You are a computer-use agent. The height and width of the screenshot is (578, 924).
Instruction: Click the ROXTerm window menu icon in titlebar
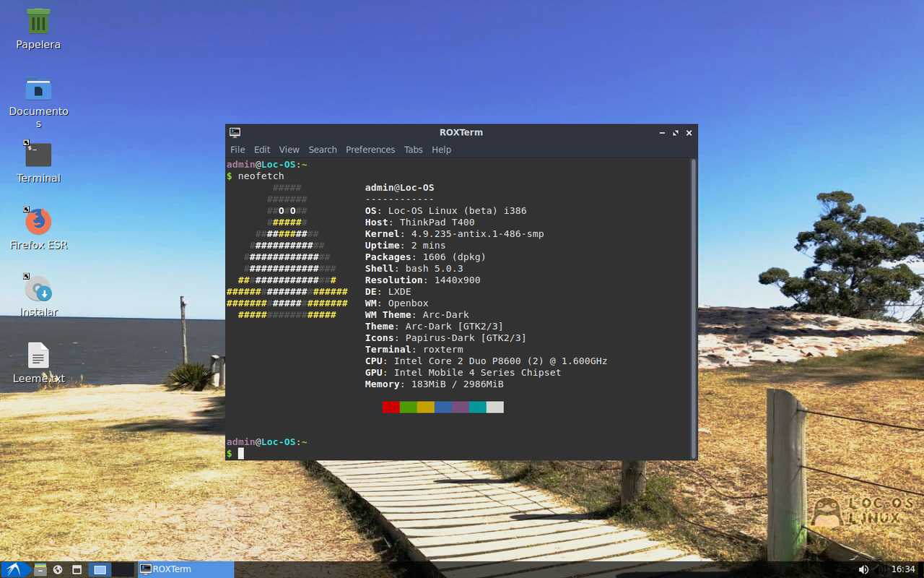pyautogui.click(x=235, y=132)
